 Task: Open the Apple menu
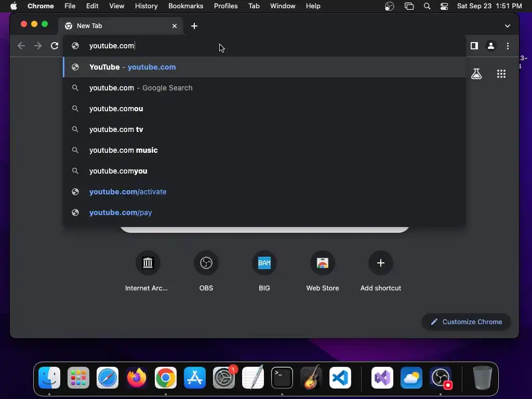click(x=14, y=6)
